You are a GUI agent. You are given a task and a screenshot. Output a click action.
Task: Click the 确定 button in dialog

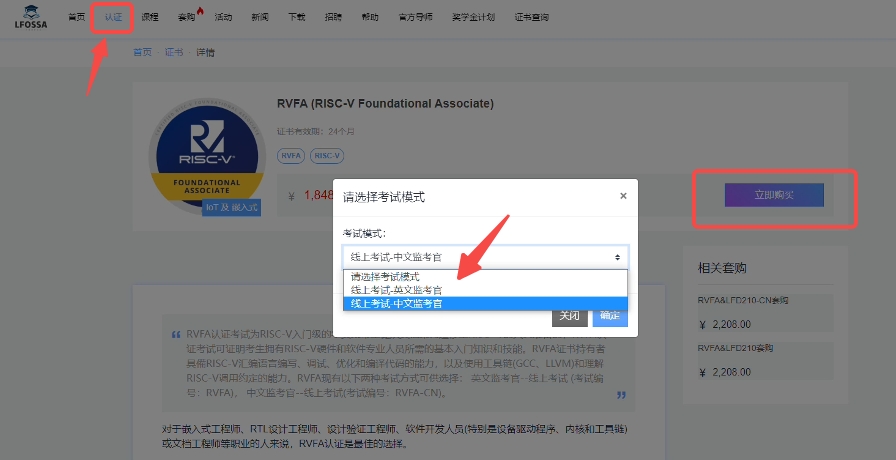coord(610,316)
